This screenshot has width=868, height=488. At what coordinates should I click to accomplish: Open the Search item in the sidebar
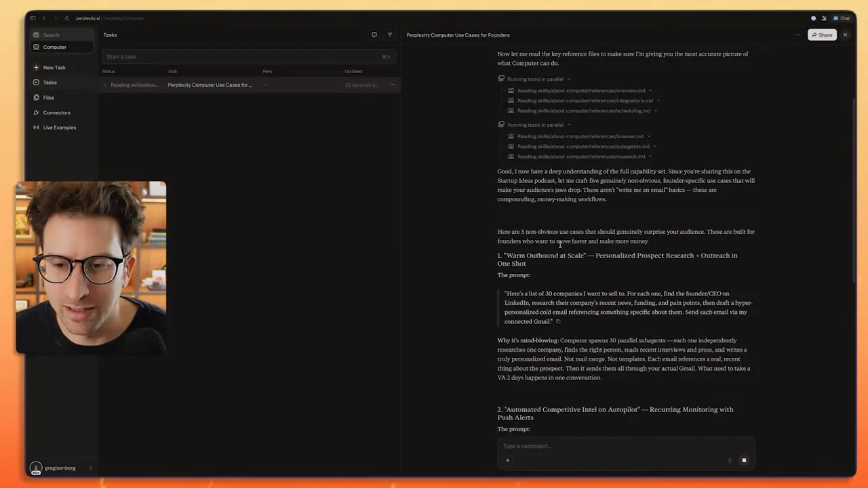pyautogui.click(x=62, y=35)
